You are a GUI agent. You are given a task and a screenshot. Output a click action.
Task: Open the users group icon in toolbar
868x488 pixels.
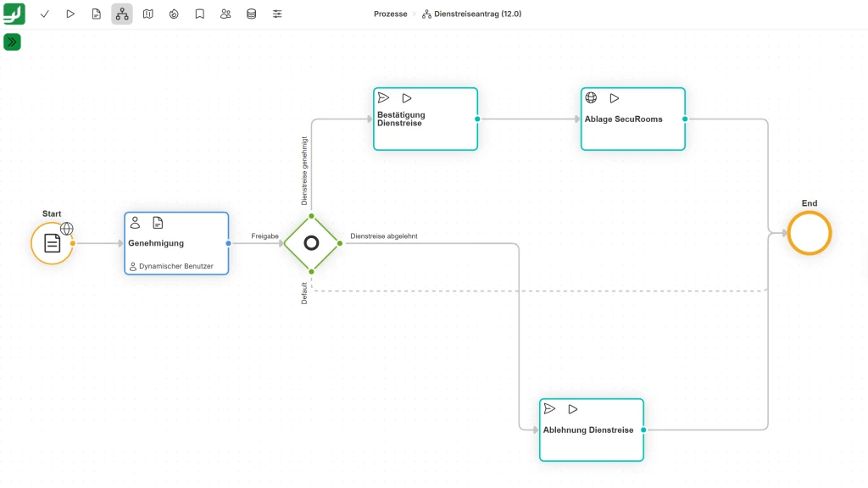(x=225, y=14)
